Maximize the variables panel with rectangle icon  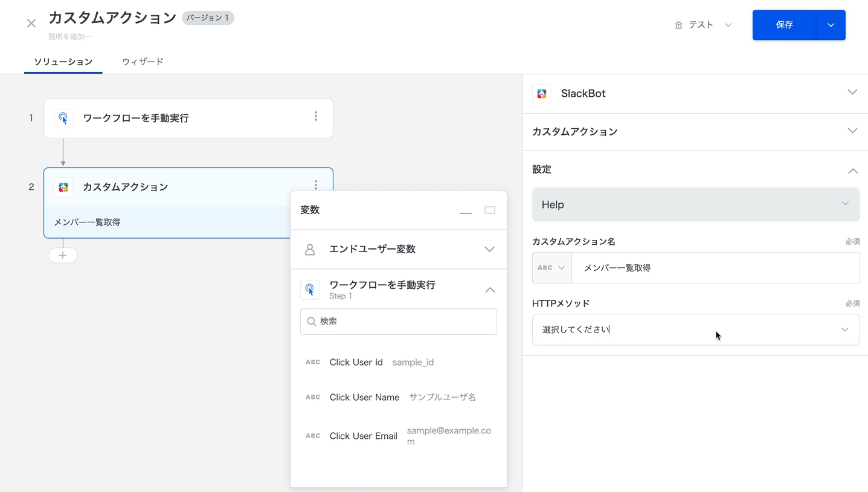489,210
